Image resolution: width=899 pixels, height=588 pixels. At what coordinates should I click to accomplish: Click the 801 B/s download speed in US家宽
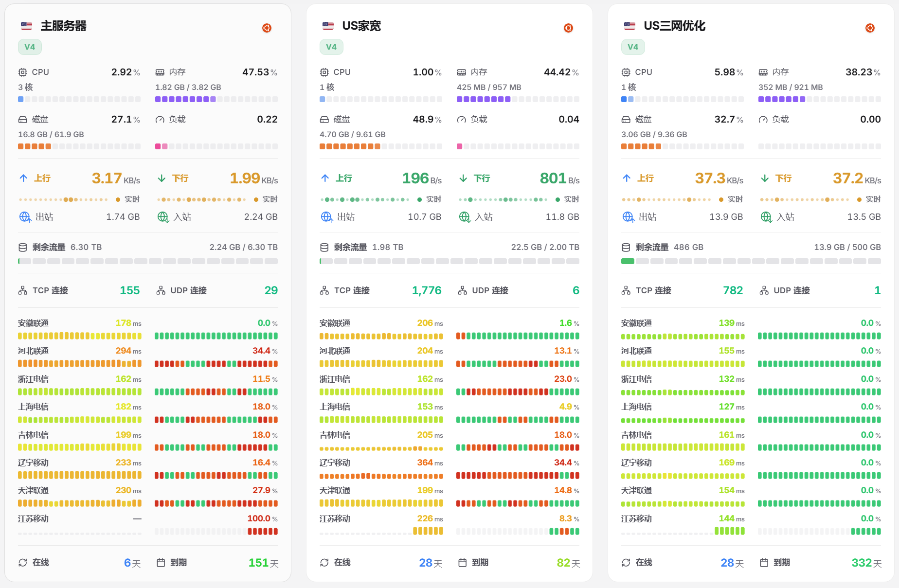click(559, 178)
